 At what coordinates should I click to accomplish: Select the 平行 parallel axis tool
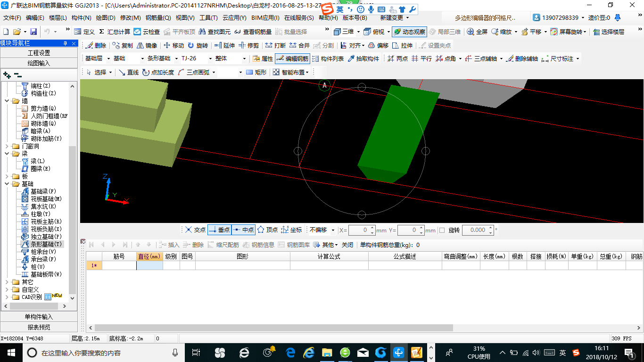pos(421,59)
